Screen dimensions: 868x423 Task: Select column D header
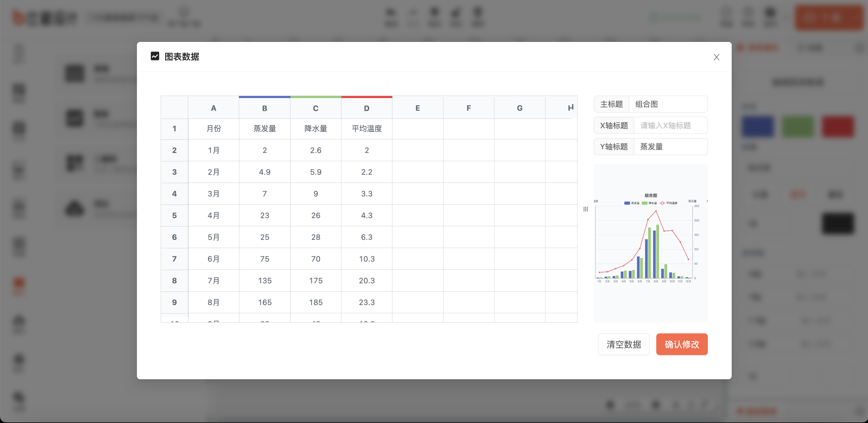(x=367, y=108)
